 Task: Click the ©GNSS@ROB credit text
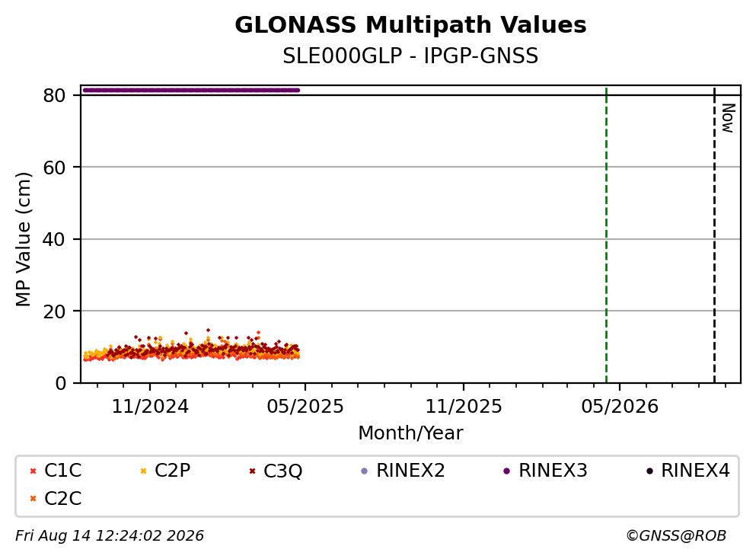coord(676,536)
